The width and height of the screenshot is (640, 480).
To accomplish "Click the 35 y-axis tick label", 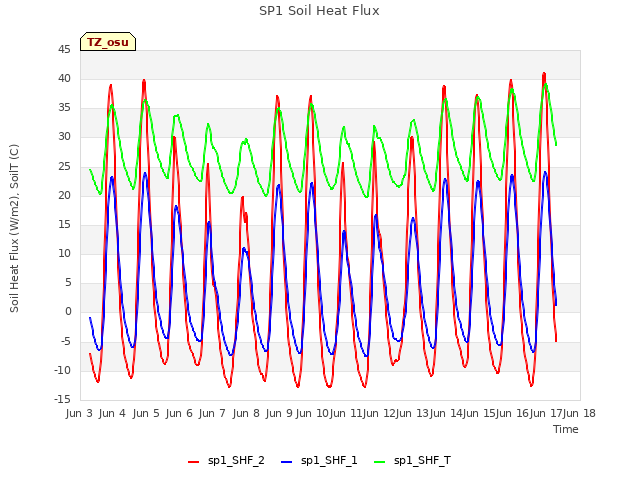I will tap(64, 108).
